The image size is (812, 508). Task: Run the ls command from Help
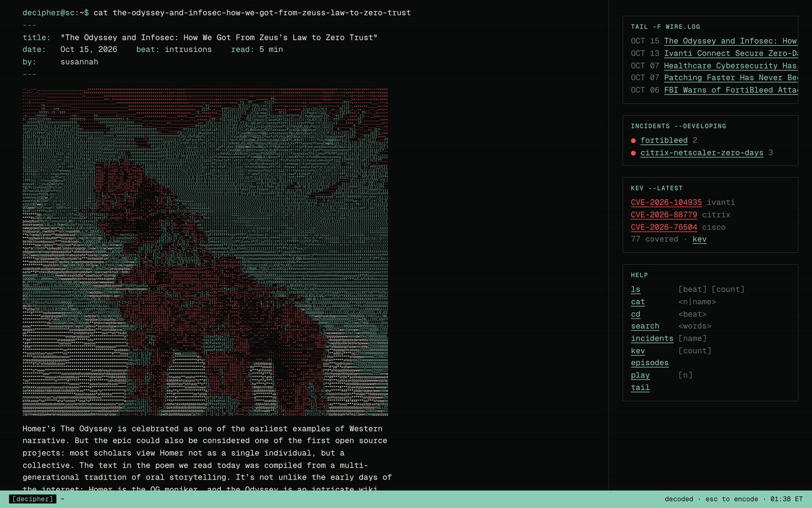[635, 290]
